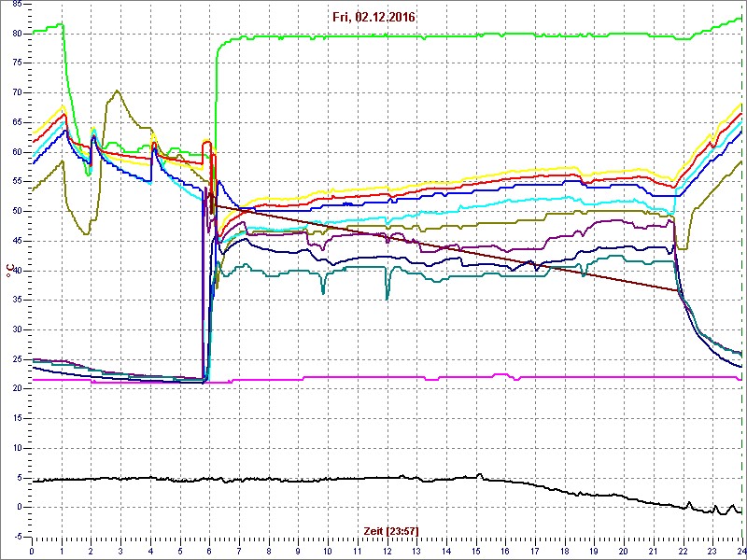The image size is (747, 560).
Task: Click the black curve near the bottom
Action: [x=280, y=480]
